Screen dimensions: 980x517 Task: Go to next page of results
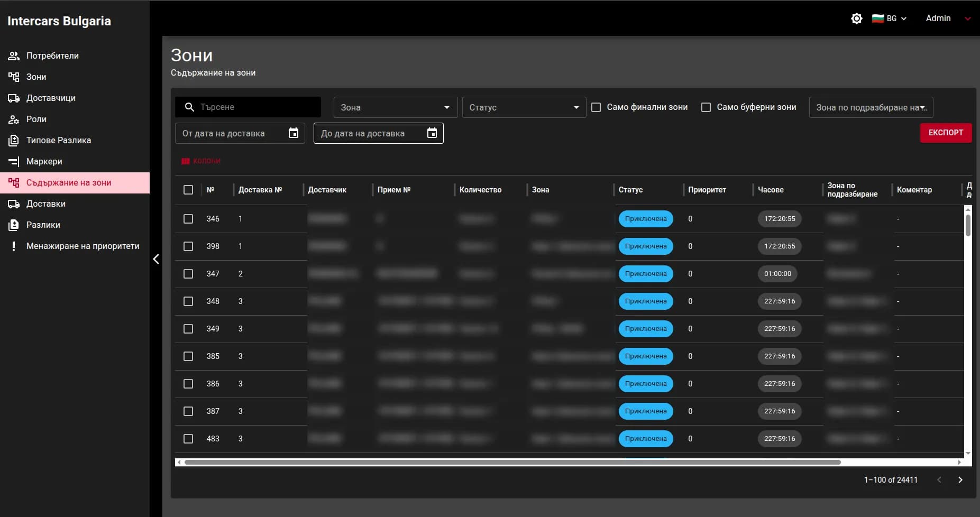click(960, 480)
